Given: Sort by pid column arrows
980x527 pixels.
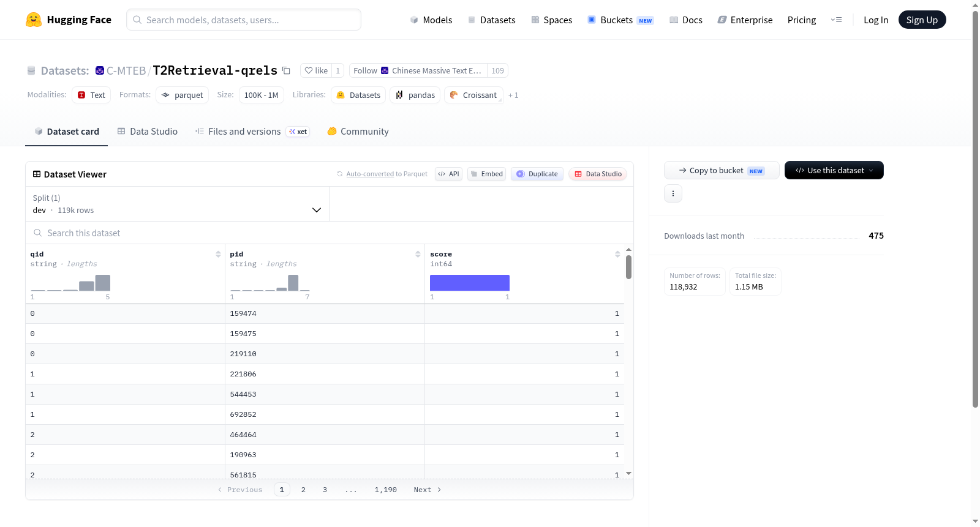Looking at the screenshot, I should 418,254.
